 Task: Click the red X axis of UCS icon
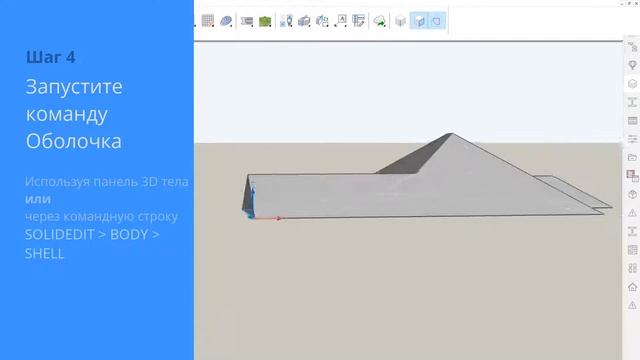point(267,218)
